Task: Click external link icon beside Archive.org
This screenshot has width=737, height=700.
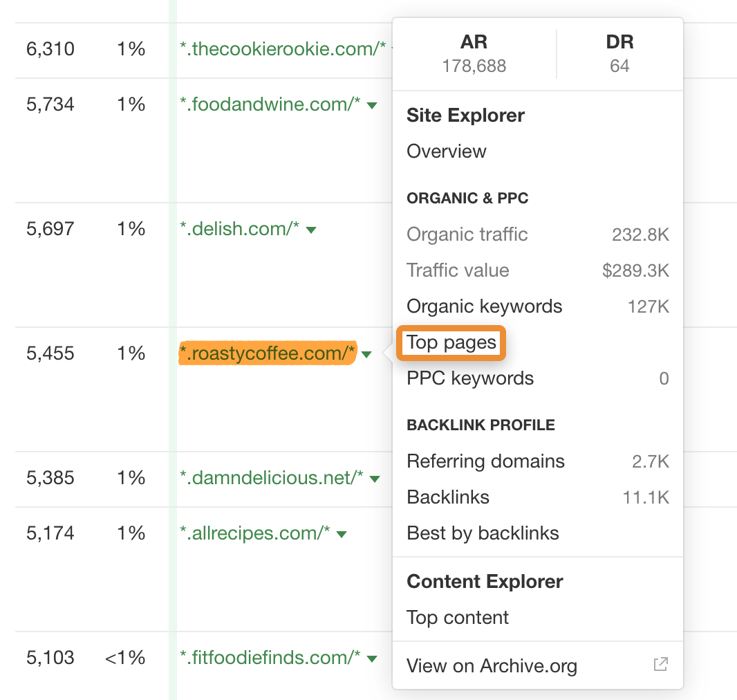Action: tap(660, 665)
